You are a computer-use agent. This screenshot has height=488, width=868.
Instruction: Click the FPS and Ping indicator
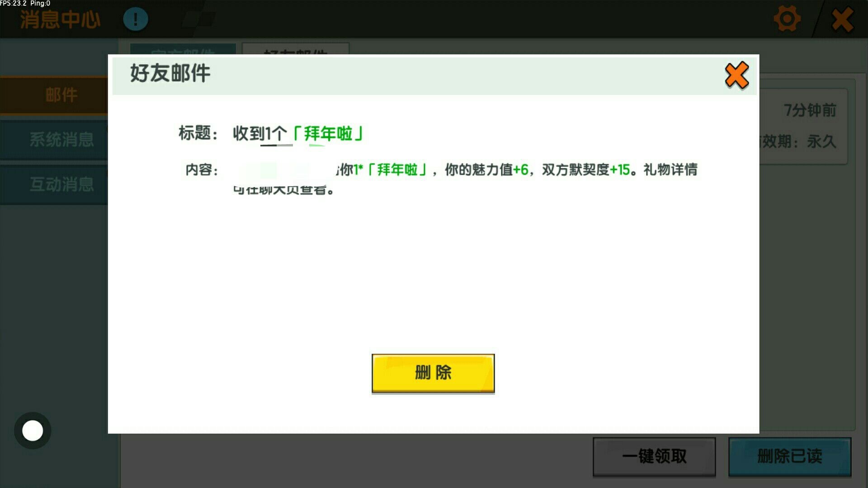[25, 4]
